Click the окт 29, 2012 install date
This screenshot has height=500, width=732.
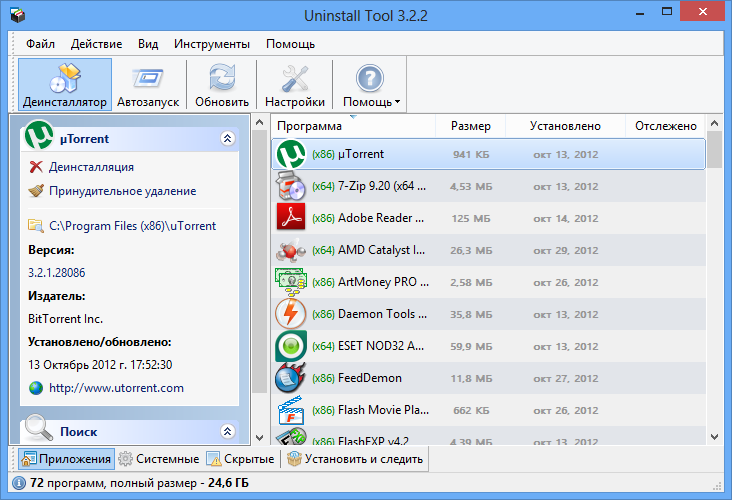[566, 251]
